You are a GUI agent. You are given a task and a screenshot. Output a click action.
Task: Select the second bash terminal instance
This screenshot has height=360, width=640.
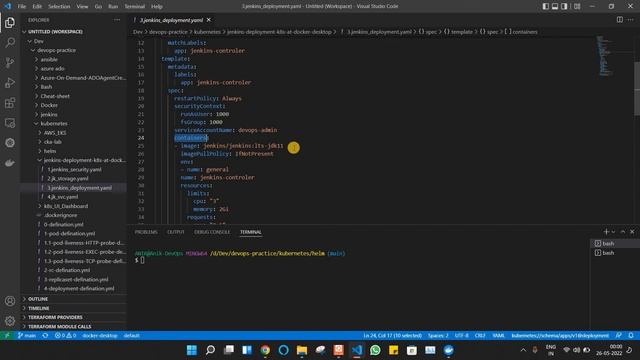click(615, 253)
